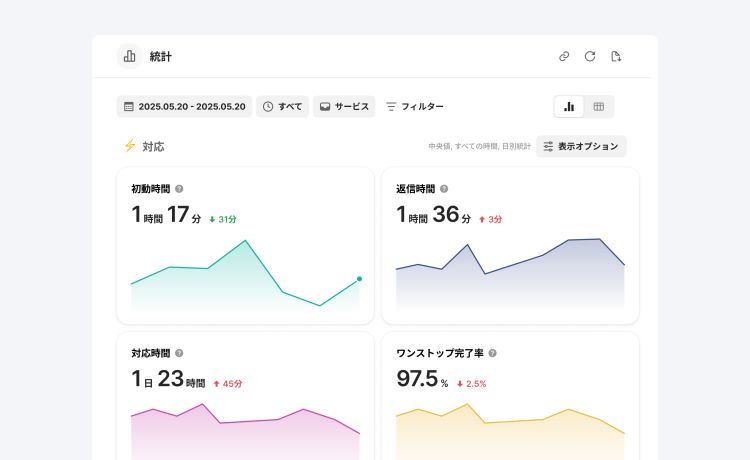Viewport: 750px width, 460px height.
Task: Open date range 2025.05.20 - 2025.05.20 picker
Action: (184, 107)
